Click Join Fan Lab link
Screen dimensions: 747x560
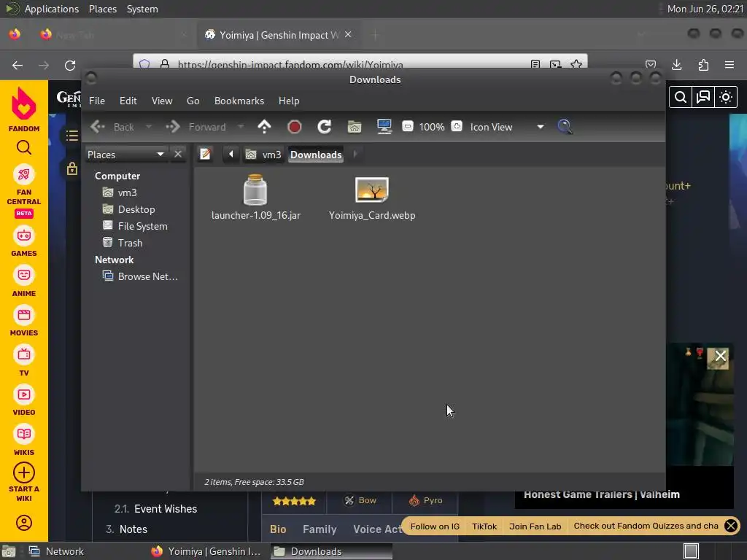535,526
